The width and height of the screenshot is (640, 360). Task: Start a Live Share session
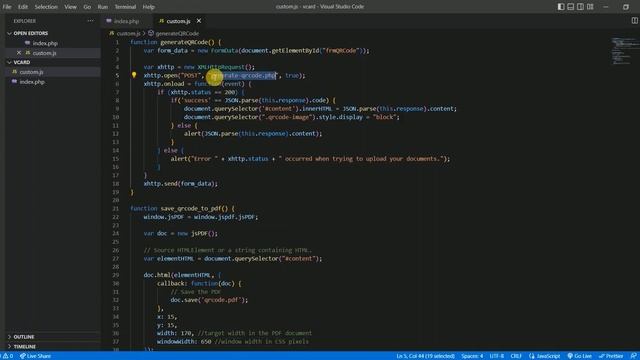(36, 356)
